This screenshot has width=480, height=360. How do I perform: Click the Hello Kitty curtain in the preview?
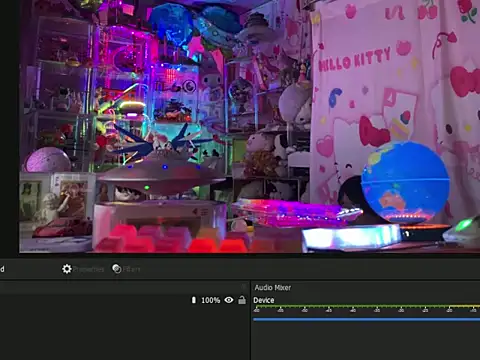pyautogui.click(x=395, y=100)
